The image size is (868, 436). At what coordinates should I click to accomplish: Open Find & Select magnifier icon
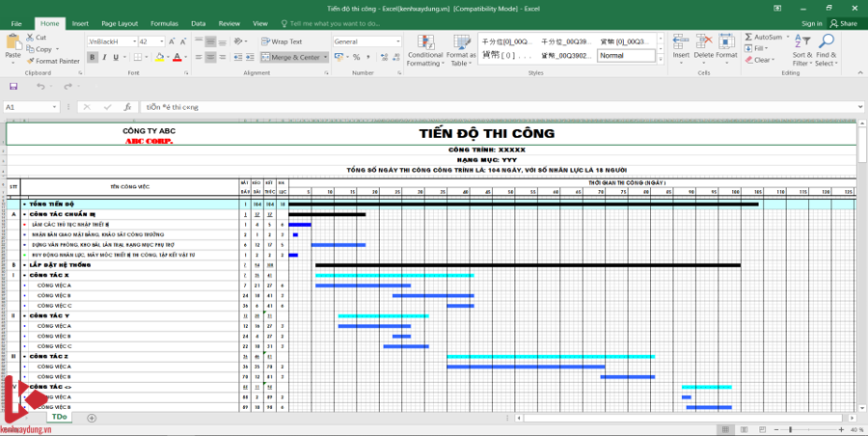point(825,41)
